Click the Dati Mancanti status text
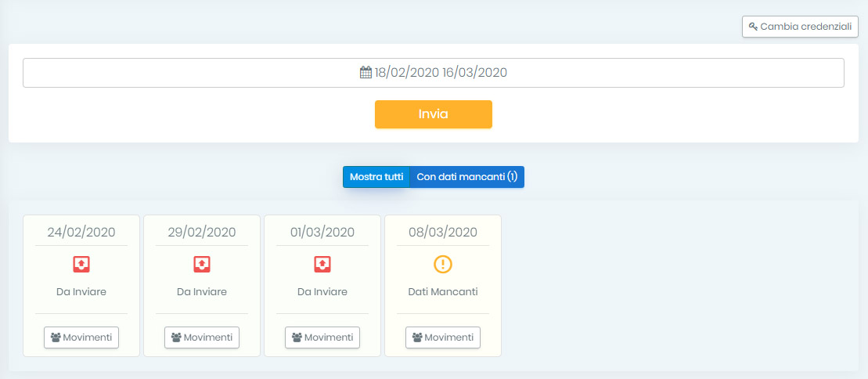Image resolution: width=868 pixels, height=379 pixels. 443,292
